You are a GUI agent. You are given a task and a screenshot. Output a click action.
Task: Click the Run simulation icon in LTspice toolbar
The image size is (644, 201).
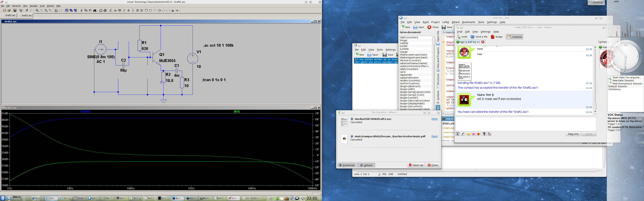pos(26,11)
